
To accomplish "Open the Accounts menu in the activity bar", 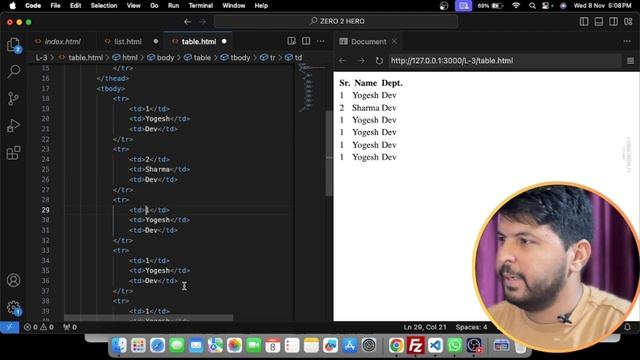I will point(13,280).
